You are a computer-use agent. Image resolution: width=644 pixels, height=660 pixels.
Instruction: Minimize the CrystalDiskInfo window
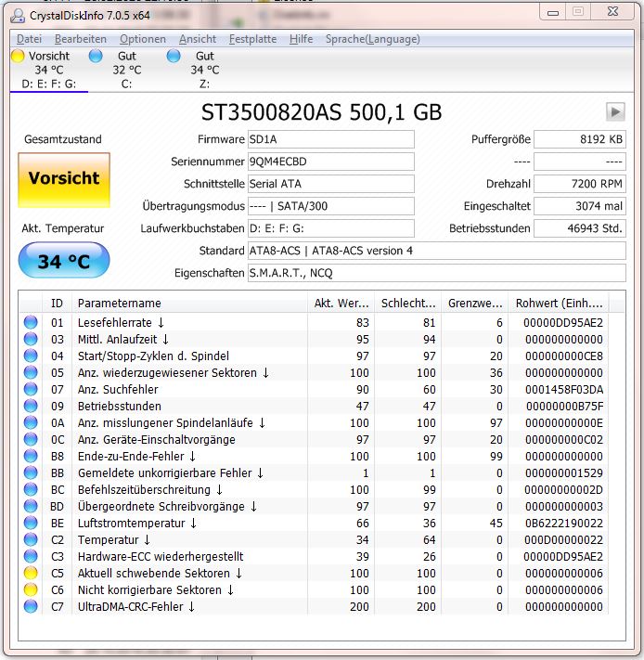click(x=553, y=13)
